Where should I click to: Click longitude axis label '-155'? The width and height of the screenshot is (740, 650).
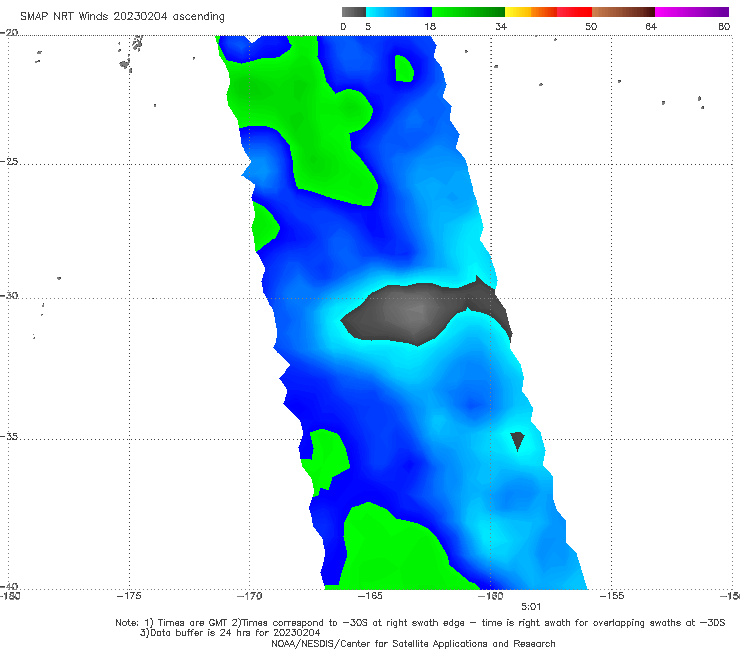click(x=612, y=596)
